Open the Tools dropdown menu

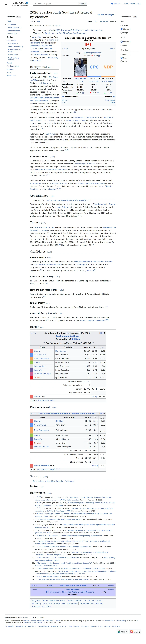coord(113,21)
